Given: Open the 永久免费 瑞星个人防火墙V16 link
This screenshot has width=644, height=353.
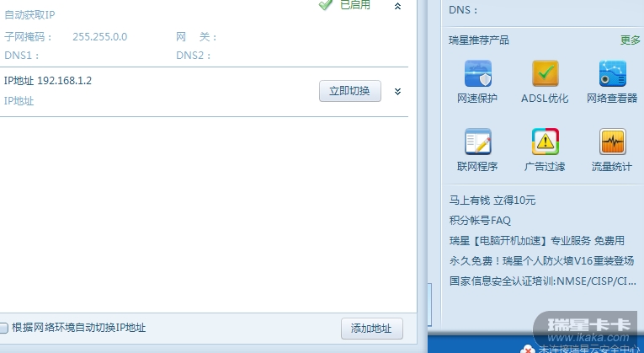Looking at the screenshot, I should click(541, 260).
